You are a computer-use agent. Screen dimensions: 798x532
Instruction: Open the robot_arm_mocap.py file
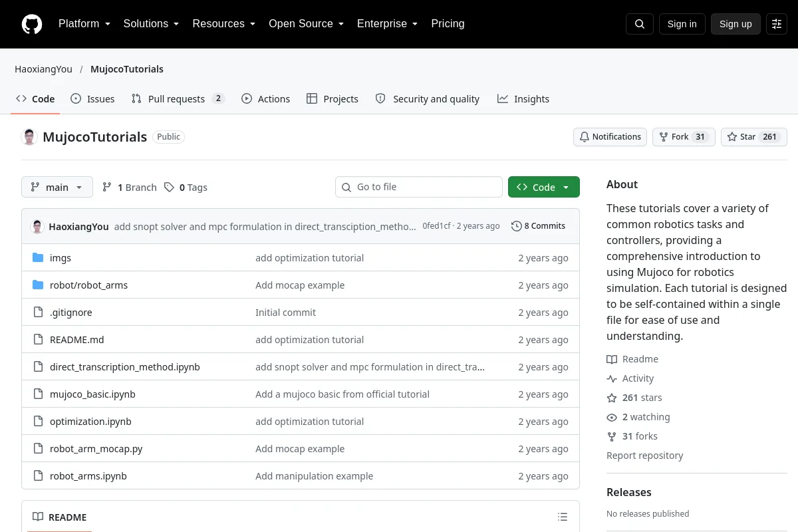(96, 449)
